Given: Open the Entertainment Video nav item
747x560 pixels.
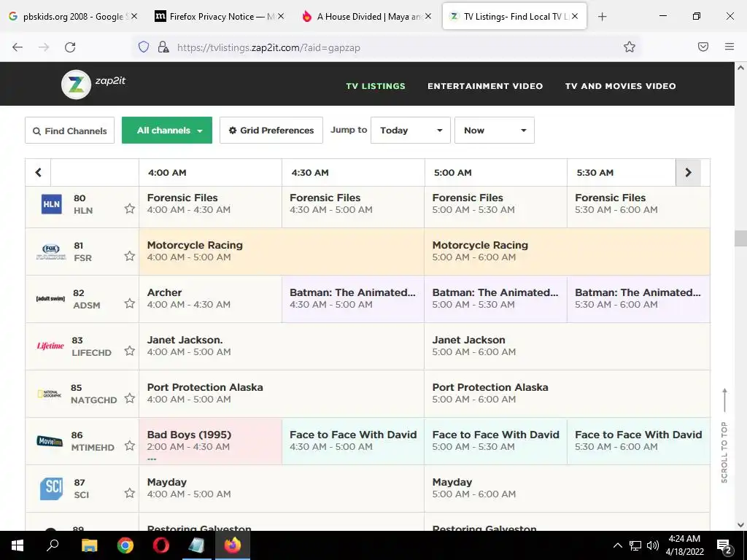Looking at the screenshot, I should pyautogui.click(x=485, y=86).
